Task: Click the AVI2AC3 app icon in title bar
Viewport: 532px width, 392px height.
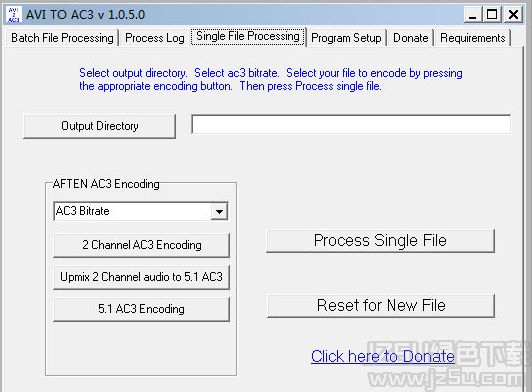Action: click(x=14, y=15)
